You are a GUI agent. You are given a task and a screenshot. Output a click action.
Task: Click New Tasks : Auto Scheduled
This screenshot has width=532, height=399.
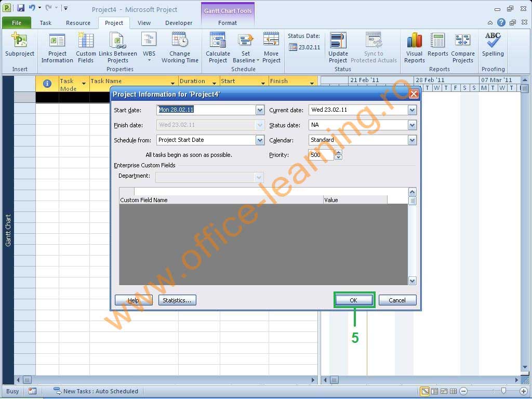point(96,391)
